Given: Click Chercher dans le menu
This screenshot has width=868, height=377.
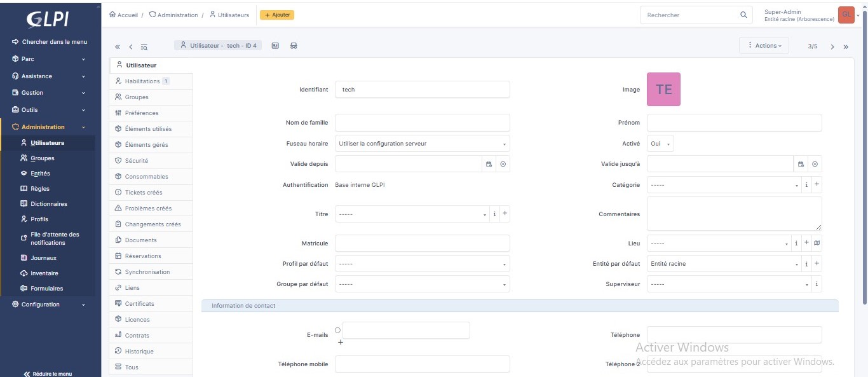Looking at the screenshot, I should tap(50, 42).
